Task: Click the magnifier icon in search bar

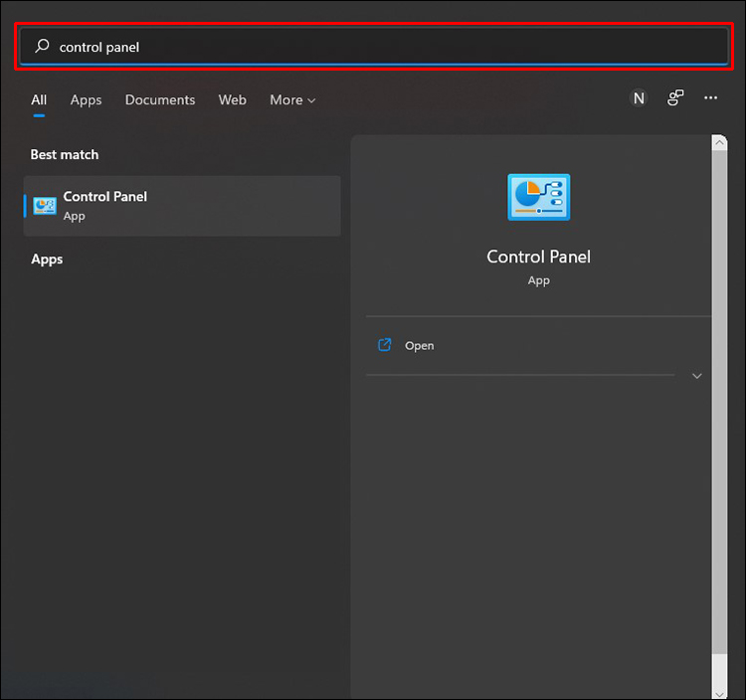Action: point(42,47)
